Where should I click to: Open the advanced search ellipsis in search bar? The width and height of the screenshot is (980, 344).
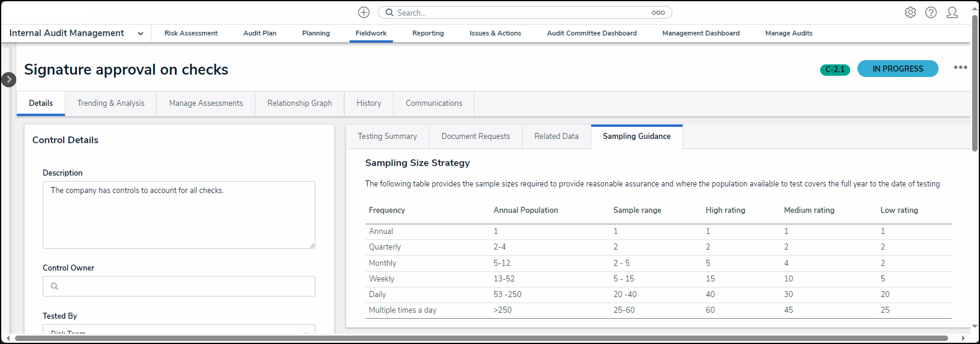click(658, 13)
